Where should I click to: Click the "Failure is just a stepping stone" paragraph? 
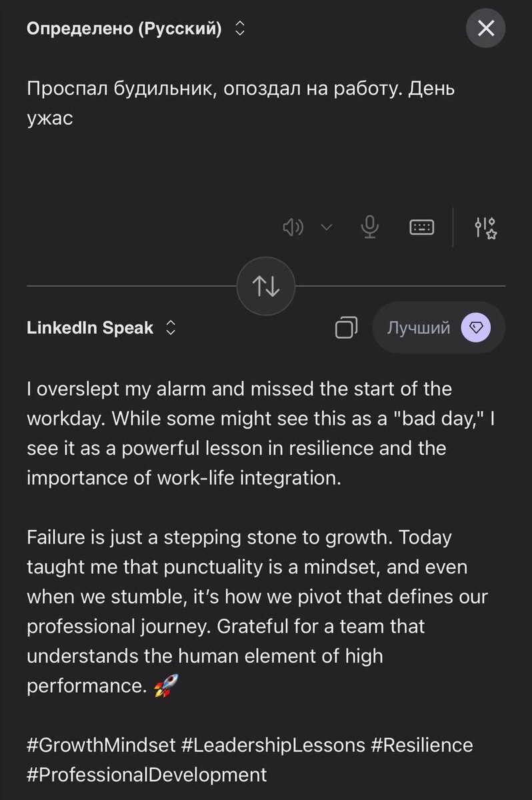point(253,611)
